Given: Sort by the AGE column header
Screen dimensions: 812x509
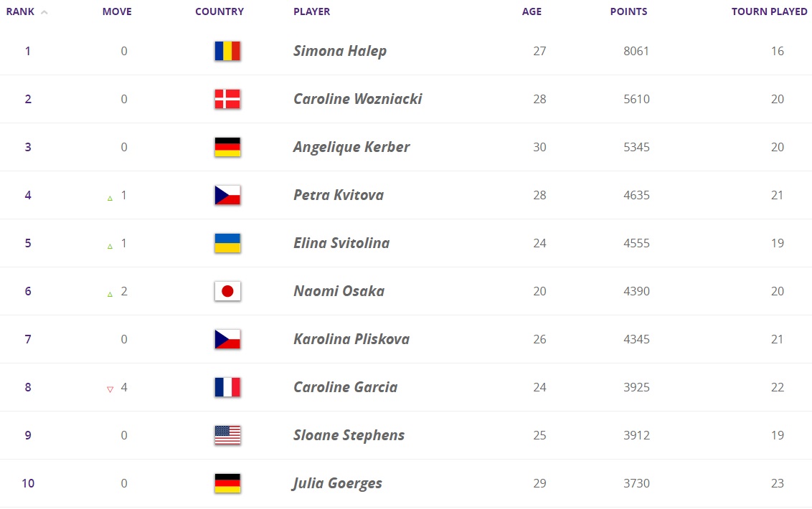Looking at the screenshot, I should [532, 11].
